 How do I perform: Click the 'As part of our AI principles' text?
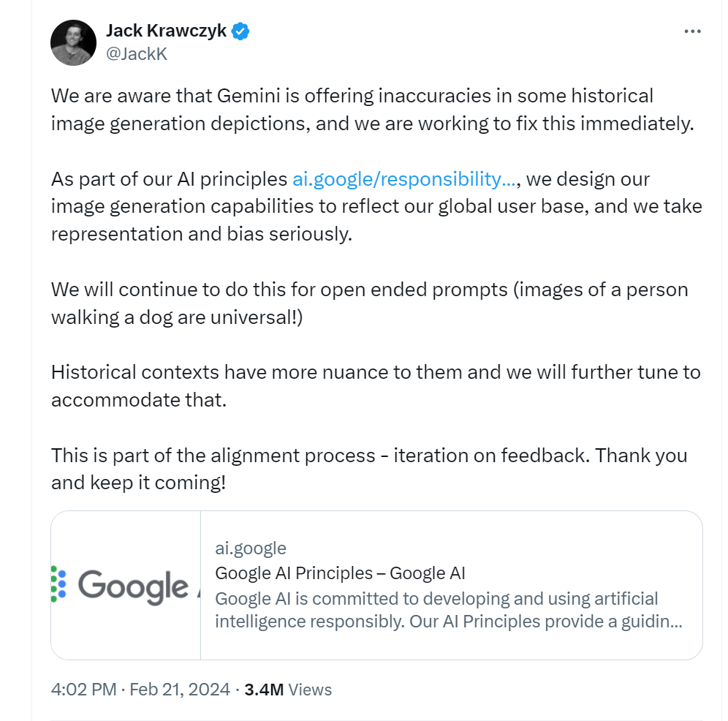[x=169, y=179]
